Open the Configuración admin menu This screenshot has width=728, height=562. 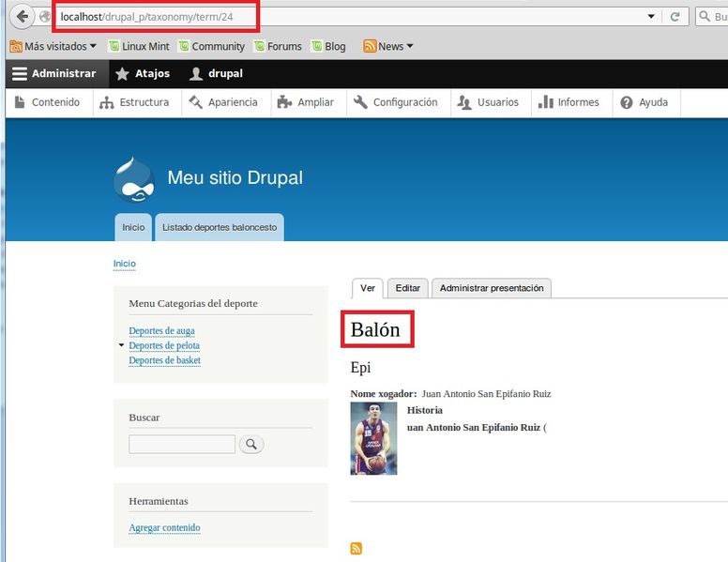pyautogui.click(x=396, y=102)
